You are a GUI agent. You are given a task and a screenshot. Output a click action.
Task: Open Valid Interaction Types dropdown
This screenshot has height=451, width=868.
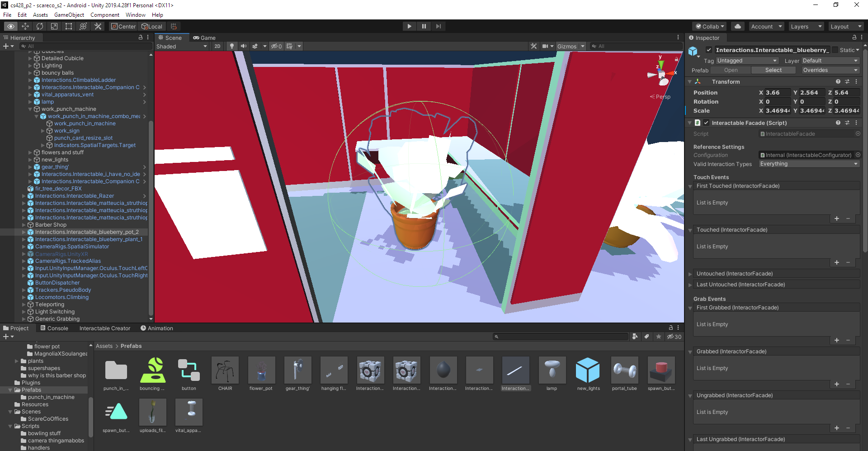[809, 164]
